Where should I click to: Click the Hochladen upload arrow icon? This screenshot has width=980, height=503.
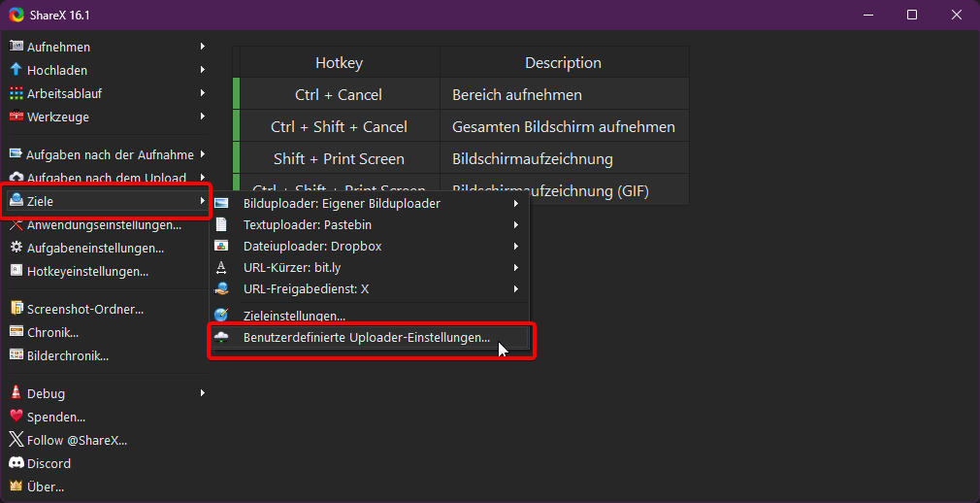click(x=16, y=70)
